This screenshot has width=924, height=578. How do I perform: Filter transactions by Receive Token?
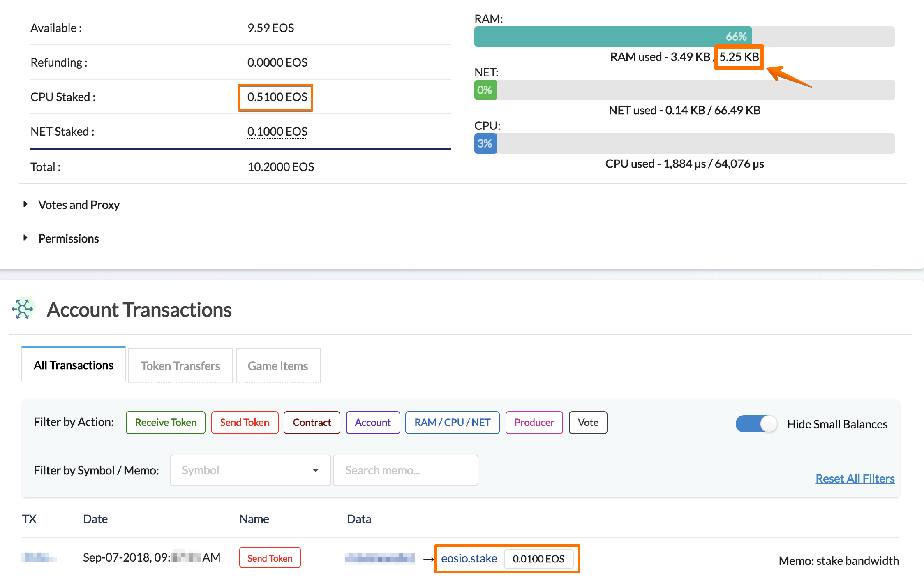(166, 423)
